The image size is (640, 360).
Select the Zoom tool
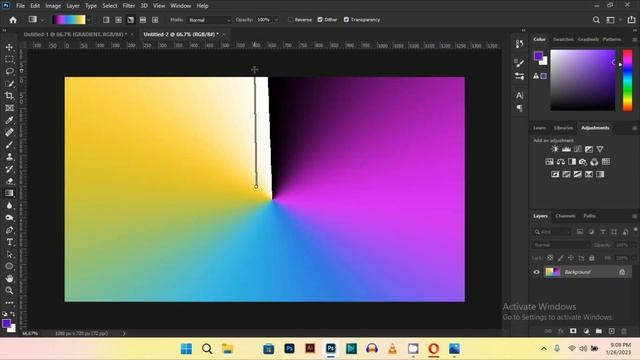coord(9,291)
